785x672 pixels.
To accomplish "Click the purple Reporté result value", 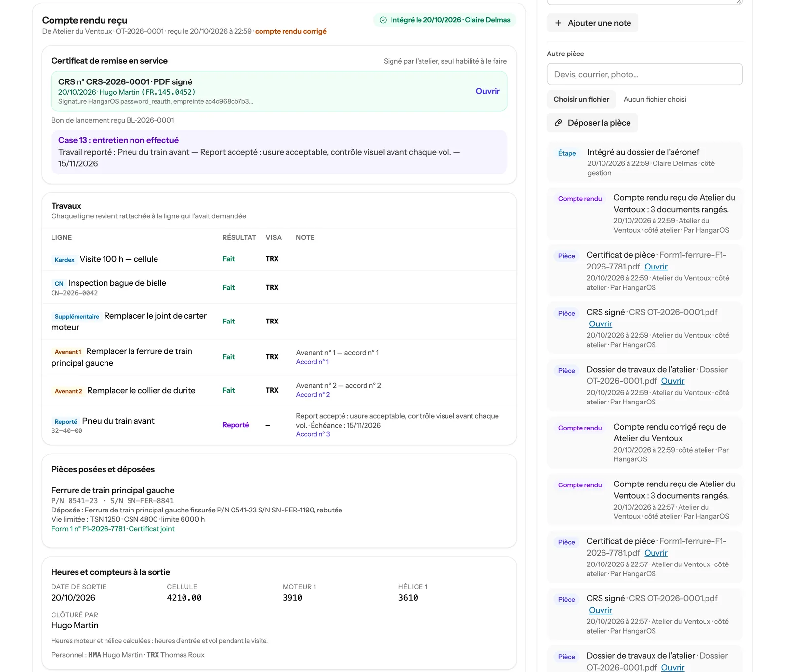I will click(x=235, y=425).
